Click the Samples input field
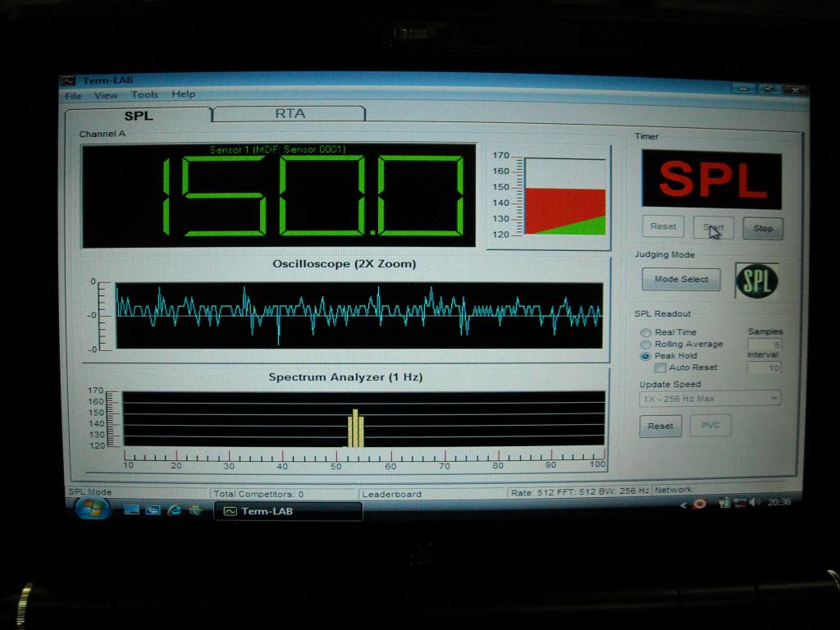The image size is (840, 630). click(765, 344)
